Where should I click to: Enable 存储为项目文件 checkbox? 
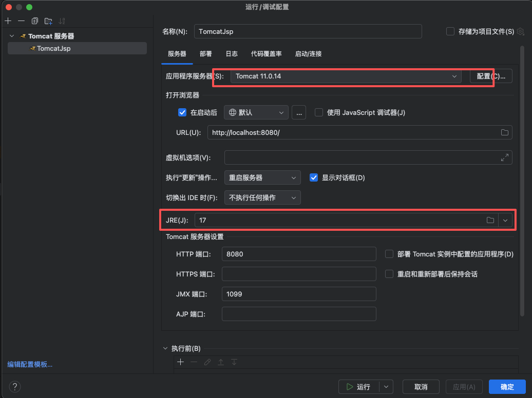(450, 31)
